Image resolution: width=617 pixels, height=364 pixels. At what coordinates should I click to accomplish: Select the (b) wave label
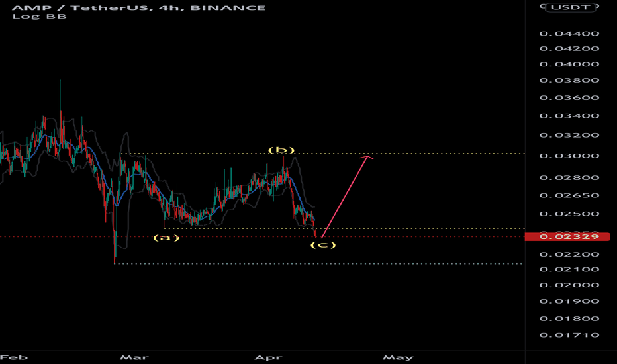click(x=281, y=150)
